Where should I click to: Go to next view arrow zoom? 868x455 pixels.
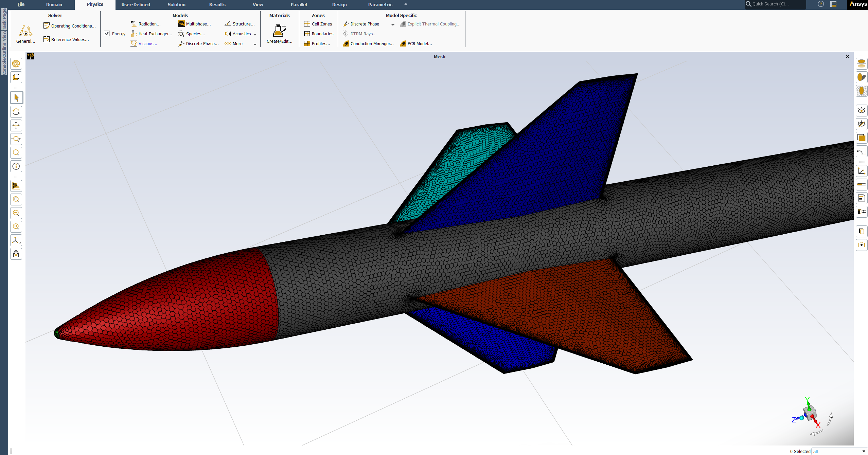point(16,226)
